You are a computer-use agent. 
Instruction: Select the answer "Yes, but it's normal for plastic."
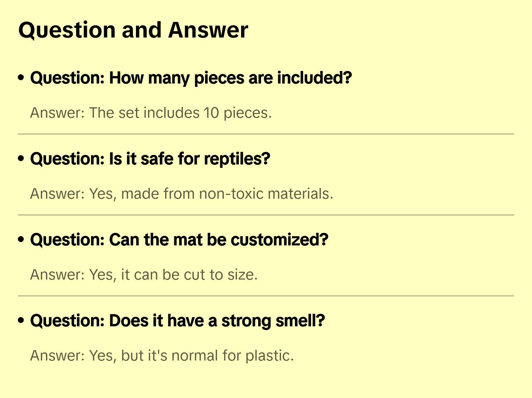pyautogui.click(x=162, y=356)
